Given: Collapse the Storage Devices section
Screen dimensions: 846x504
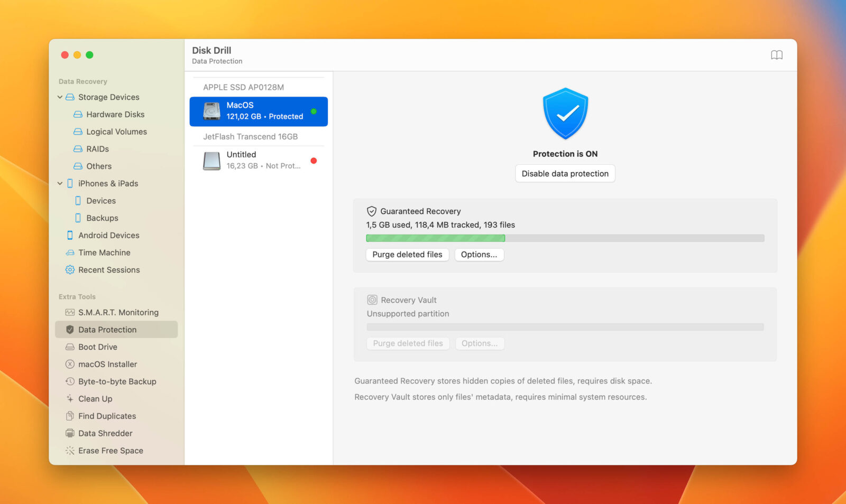Looking at the screenshot, I should coord(60,97).
